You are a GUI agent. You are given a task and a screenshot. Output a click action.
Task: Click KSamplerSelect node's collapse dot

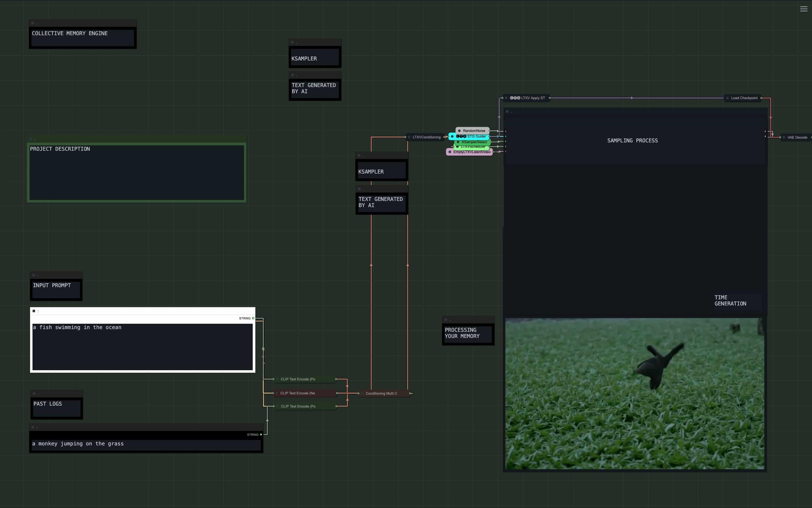(458, 142)
